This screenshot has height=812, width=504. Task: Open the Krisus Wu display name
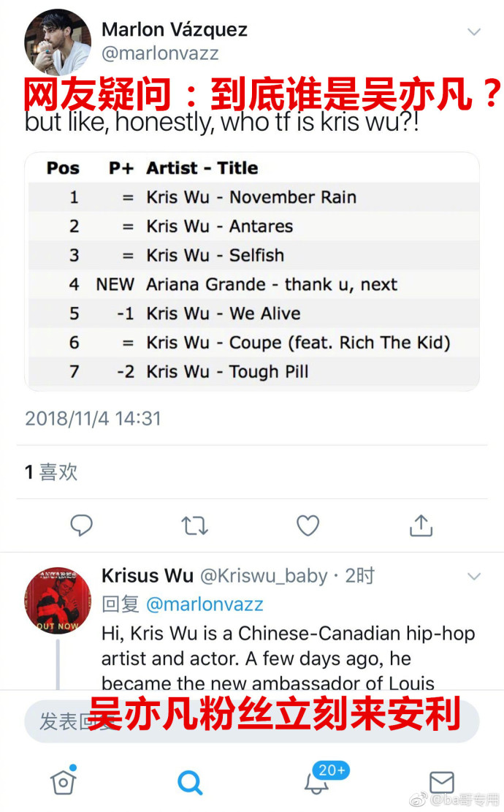(x=147, y=576)
